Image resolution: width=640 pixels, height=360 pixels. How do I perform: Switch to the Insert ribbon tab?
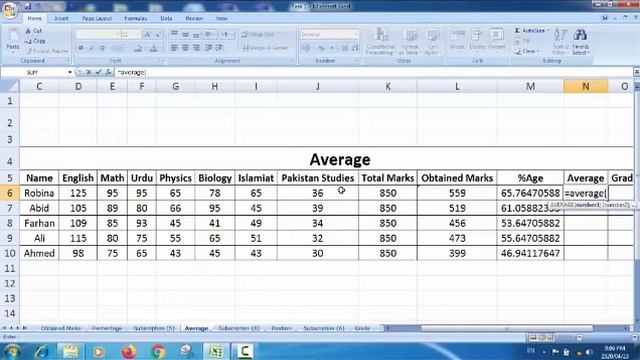tap(61, 18)
